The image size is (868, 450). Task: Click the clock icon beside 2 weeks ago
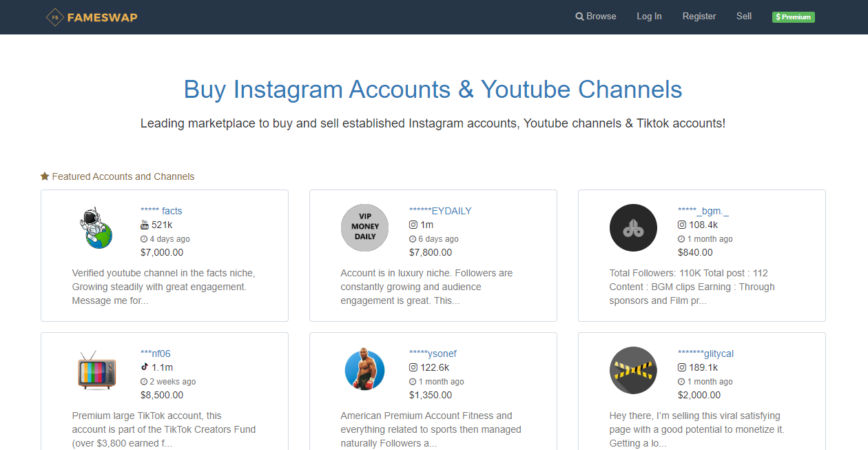[x=144, y=382]
